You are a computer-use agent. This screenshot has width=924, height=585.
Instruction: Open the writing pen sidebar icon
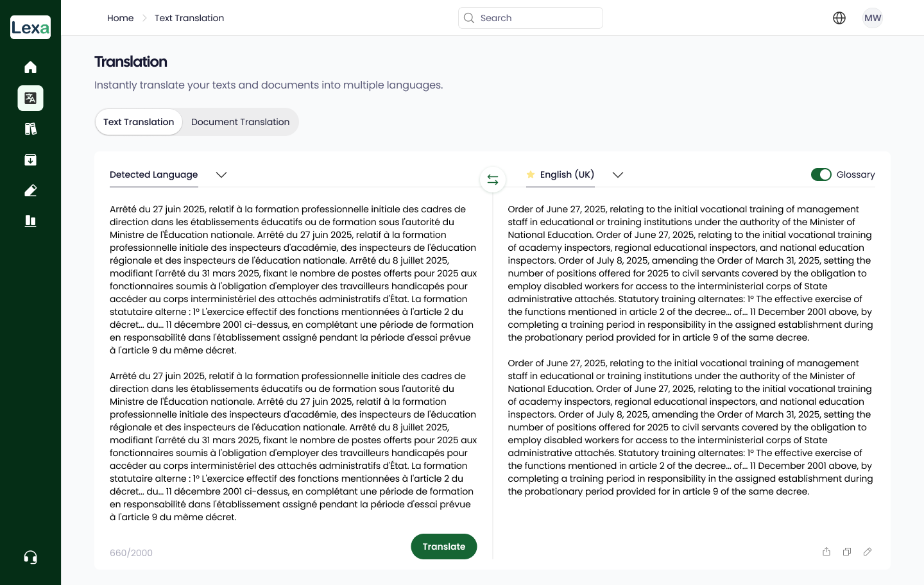click(30, 191)
